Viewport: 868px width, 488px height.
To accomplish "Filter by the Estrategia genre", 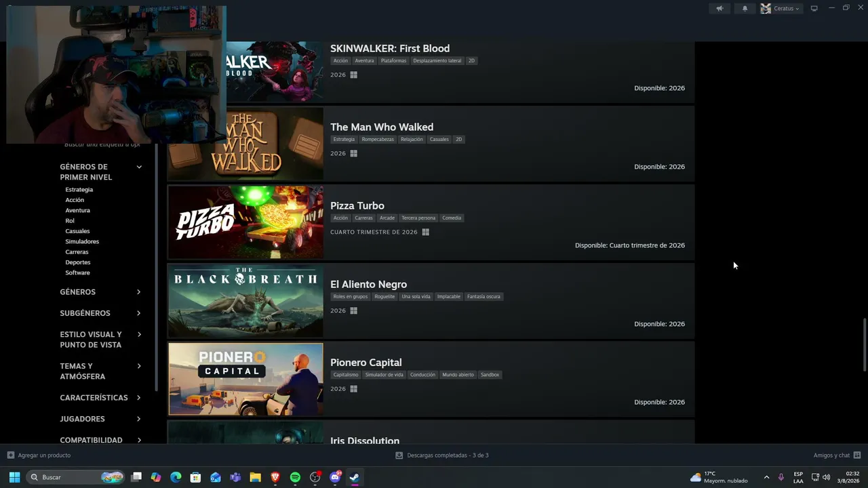I will pos(79,190).
